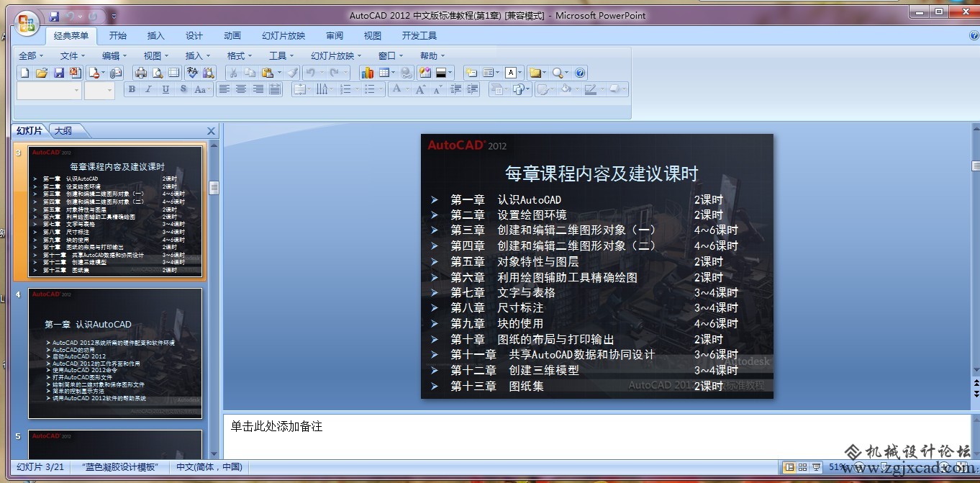This screenshot has height=483, width=980.
Task: Click the Decrease Font Size icon
Action: 437,89
